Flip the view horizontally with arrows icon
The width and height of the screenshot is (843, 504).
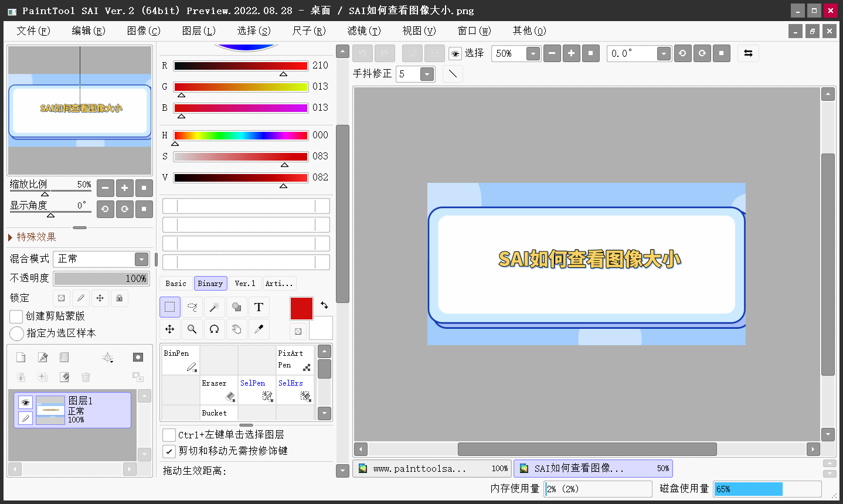point(748,53)
